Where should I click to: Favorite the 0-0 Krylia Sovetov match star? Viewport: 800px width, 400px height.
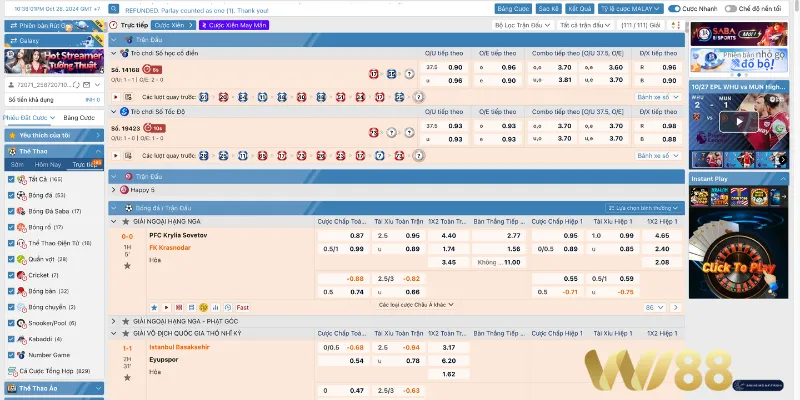(127, 266)
